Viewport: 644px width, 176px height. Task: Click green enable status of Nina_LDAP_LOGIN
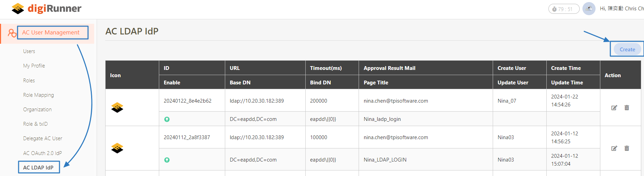[167, 160]
